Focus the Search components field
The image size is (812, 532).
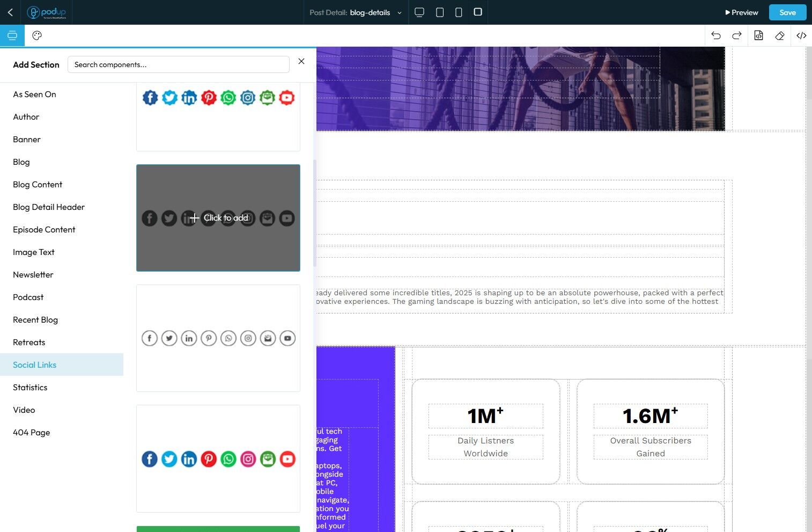tap(179, 64)
